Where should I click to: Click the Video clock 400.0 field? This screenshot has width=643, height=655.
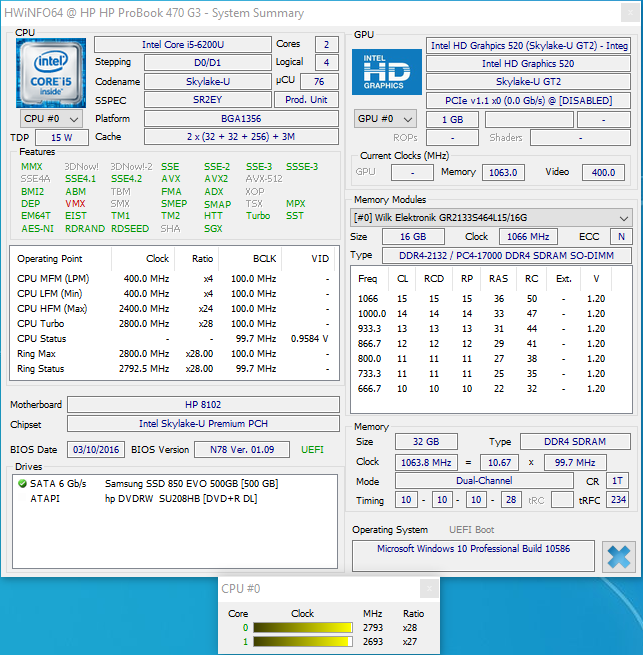click(x=603, y=173)
